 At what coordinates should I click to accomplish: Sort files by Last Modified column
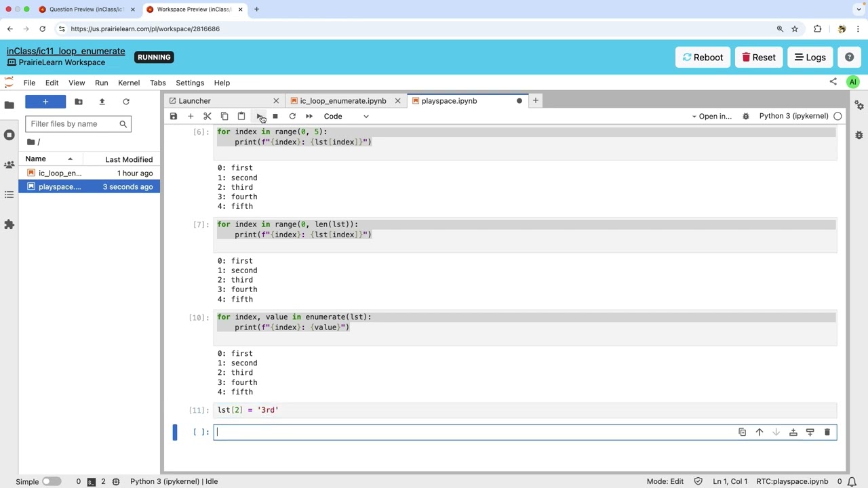point(122,159)
